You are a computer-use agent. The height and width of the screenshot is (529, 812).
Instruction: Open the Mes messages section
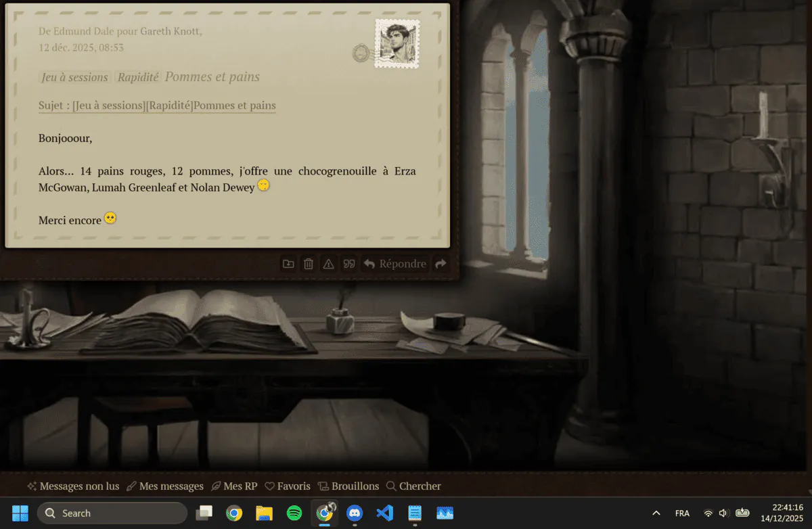tap(165, 486)
